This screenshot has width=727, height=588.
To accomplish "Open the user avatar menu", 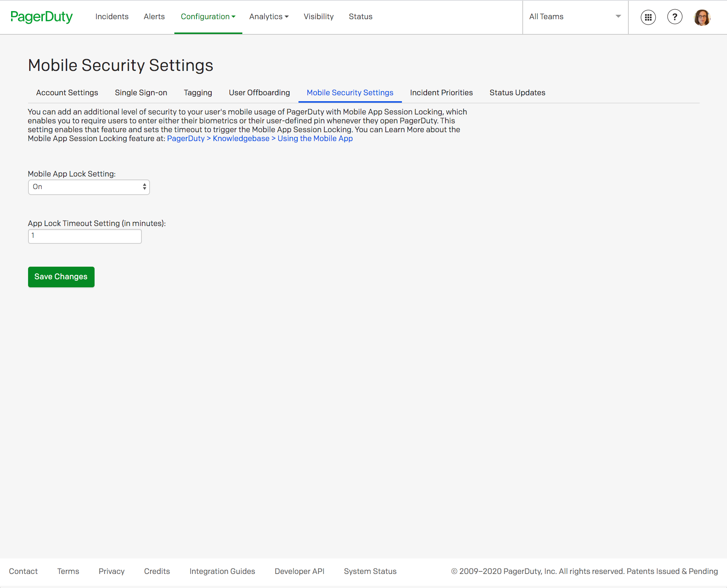I will tap(702, 17).
